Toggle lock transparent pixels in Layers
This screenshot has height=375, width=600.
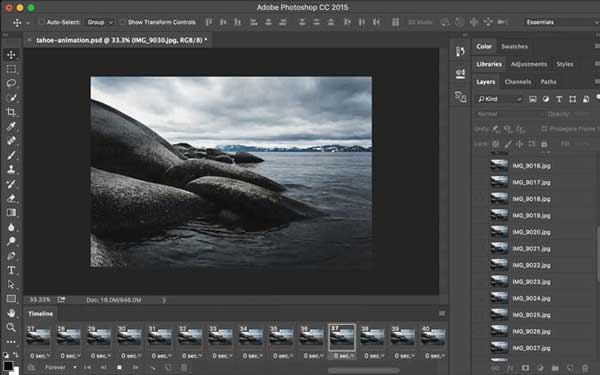tap(496, 144)
